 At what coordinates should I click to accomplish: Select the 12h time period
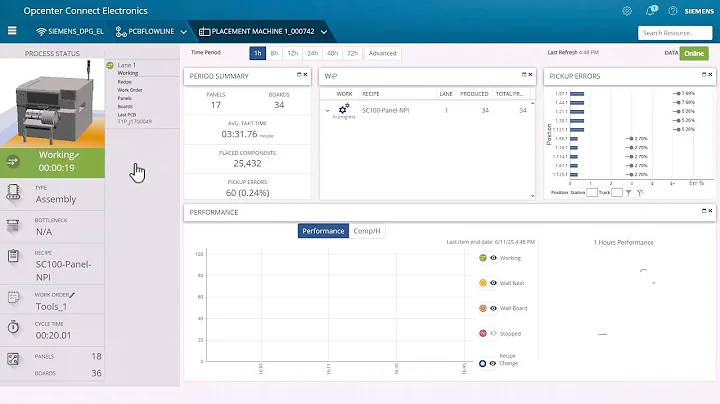[292, 53]
